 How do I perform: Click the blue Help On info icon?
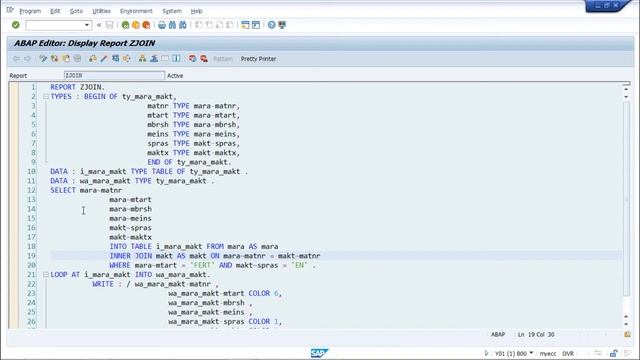(176, 59)
